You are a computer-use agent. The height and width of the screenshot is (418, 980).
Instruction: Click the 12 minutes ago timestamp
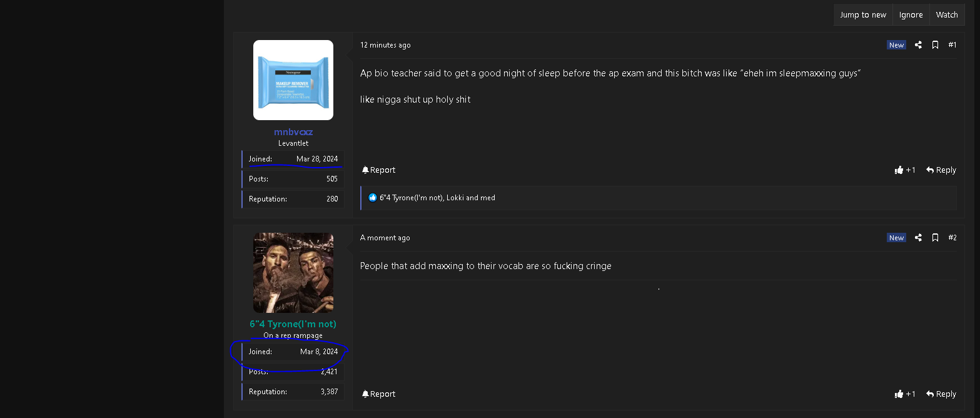click(385, 45)
